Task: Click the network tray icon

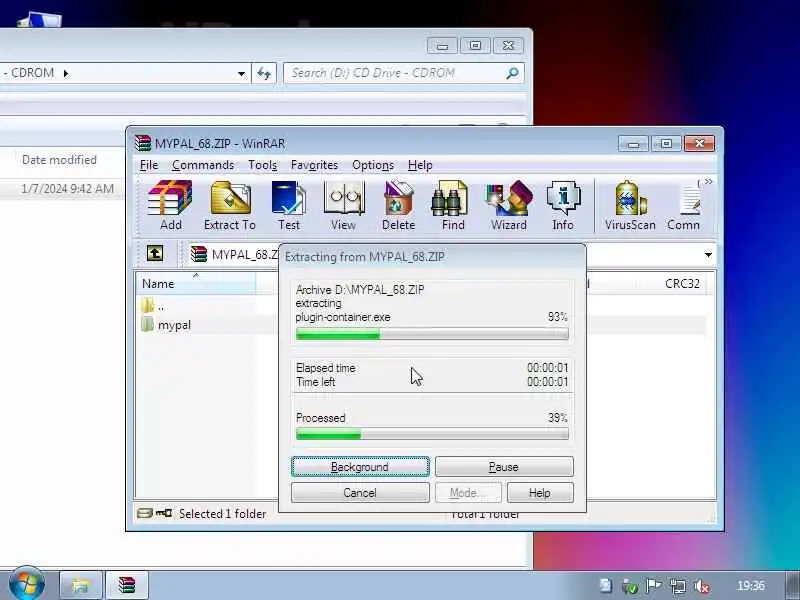Action: coord(678,586)
